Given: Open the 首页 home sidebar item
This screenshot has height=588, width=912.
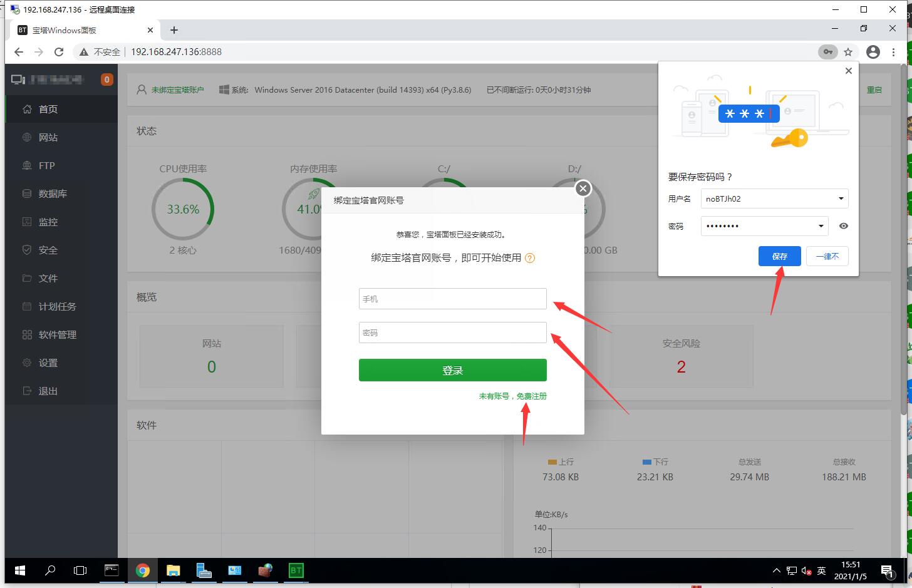Looking at the screenshot, I should point(61,109).
